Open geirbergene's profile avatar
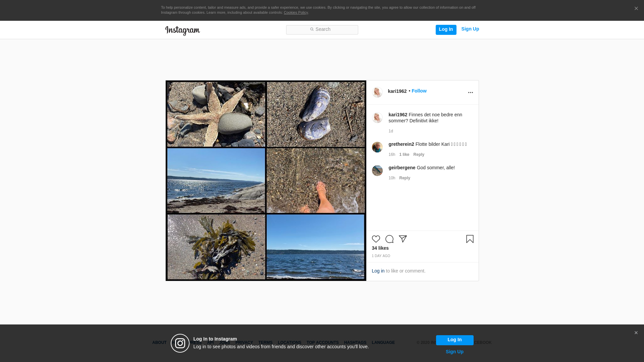This screenshot has height=362, width=644. [377, 171]
